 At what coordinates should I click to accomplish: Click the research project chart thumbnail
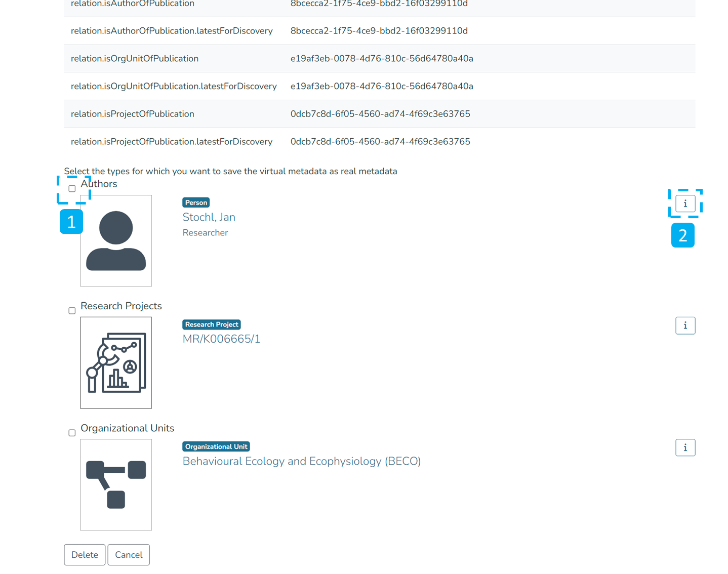(116, 362)
